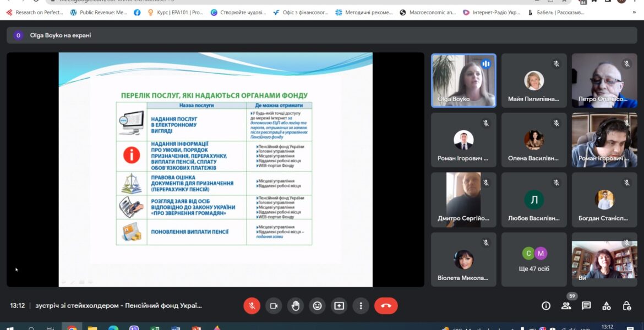The image size is (644, 330).
Task: Open the Методичні рекоме... bookmark
Action: [364, 12]
